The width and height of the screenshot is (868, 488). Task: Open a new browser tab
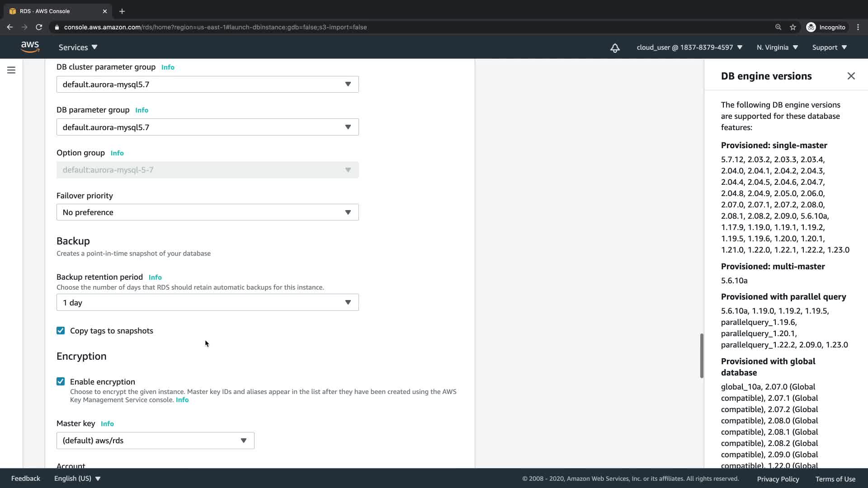pos(122,11)
